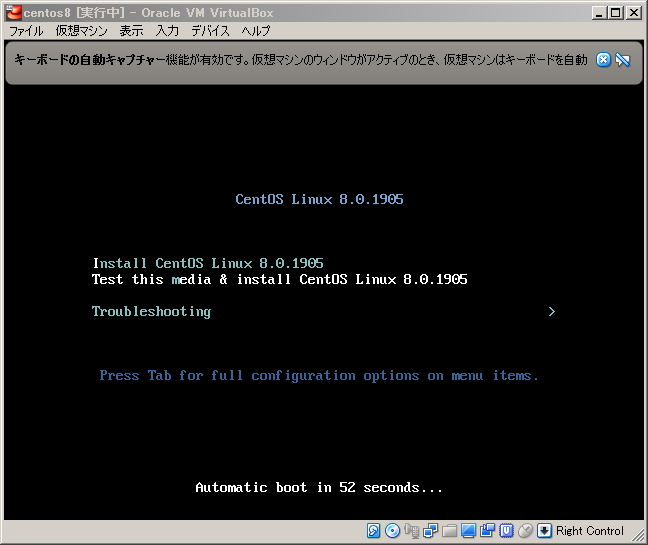
Task: Click the Automatic boot countdown text
Action: [x=319, y=488]
